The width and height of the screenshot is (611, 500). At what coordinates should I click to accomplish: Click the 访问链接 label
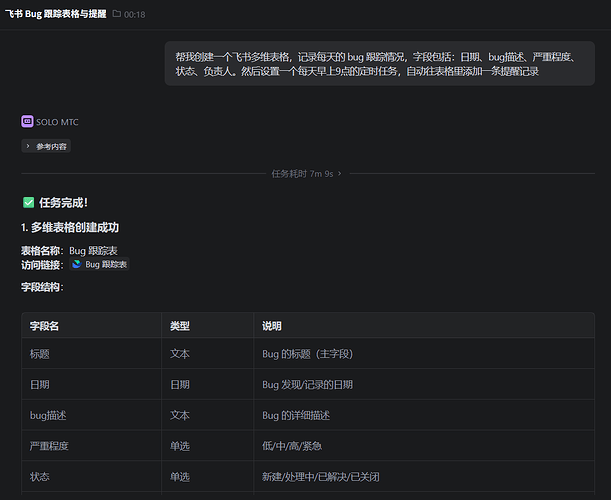coord(41,265)
